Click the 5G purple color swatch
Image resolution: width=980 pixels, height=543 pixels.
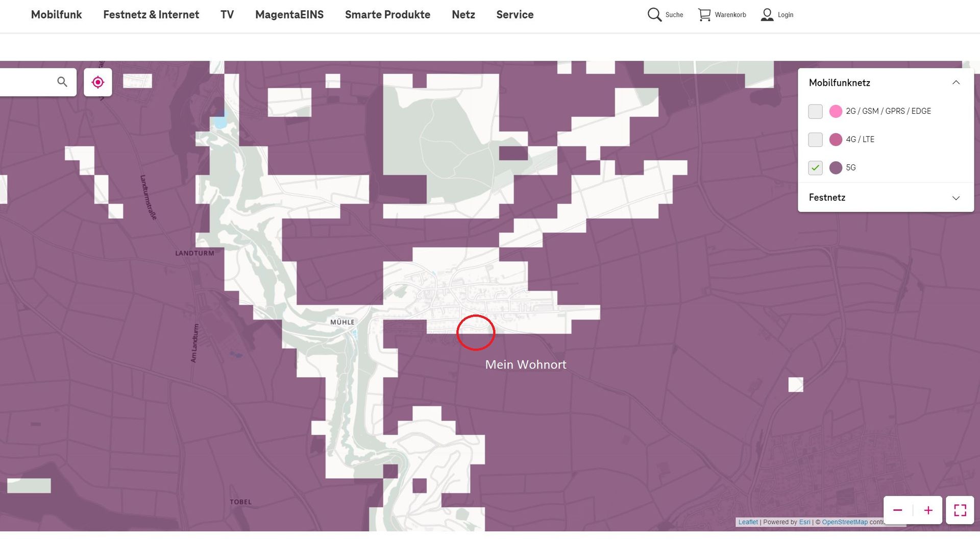pyautogui.click(x=836, y=167)
